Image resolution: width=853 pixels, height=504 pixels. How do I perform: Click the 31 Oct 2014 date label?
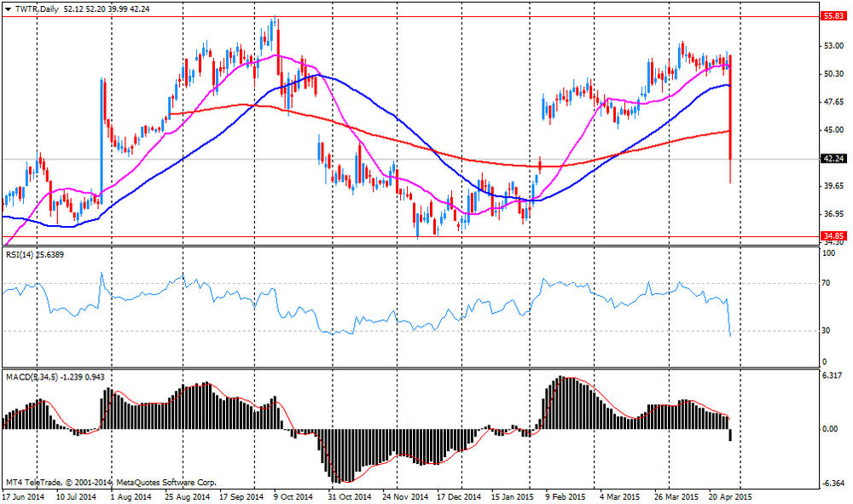click(x=349, y=497)
